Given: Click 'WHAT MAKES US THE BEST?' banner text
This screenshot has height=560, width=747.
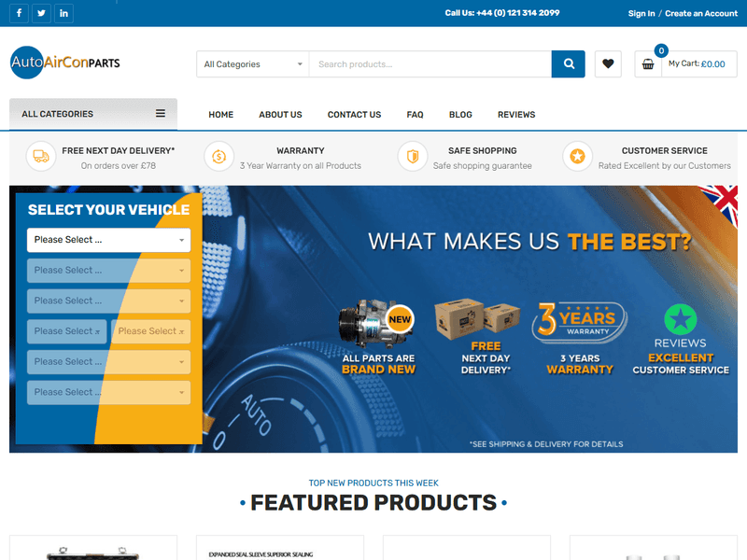Looking at the screenshot, I should point(529,242).
